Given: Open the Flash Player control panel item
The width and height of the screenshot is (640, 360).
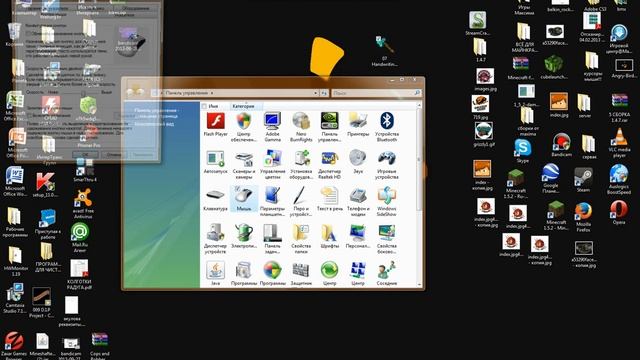Looking at the screenshot, I should click(x=216, y=124).
